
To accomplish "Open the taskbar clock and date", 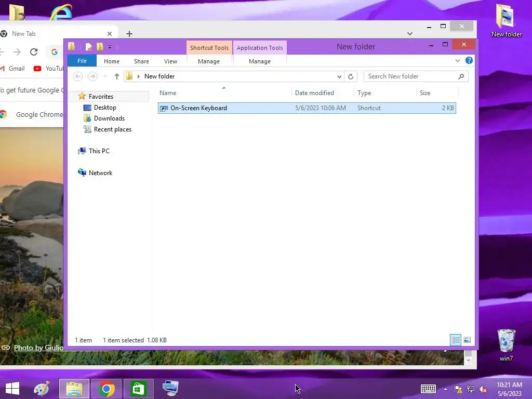I will [x=509, y=389].
